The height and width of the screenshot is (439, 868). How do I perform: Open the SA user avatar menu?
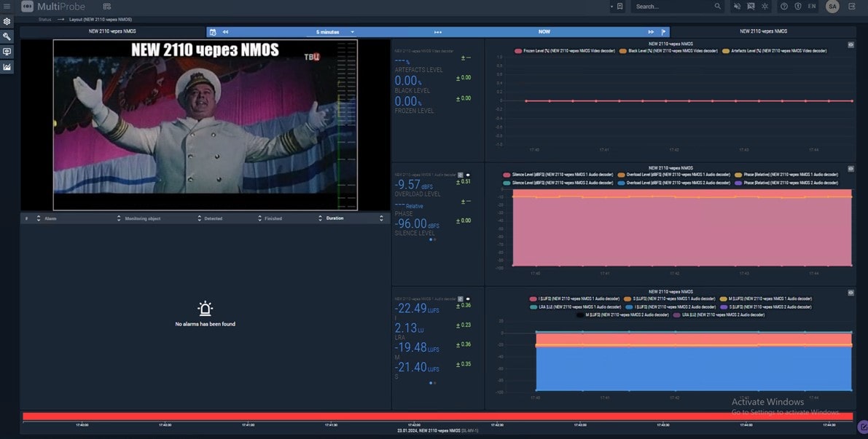point(832,7)
